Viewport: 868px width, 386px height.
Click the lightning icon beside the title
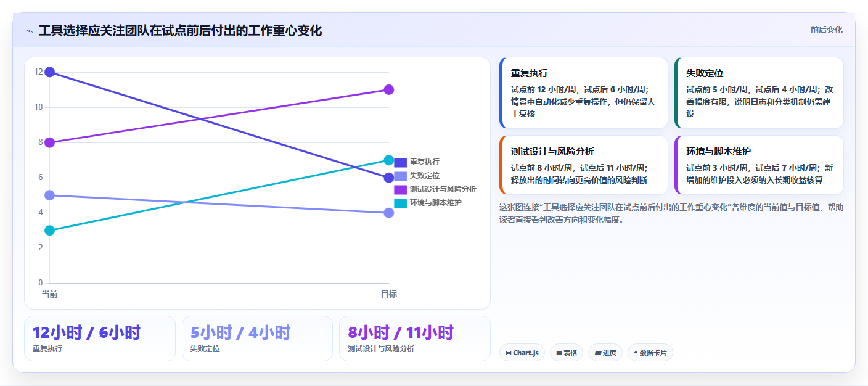tap(29, 31)
